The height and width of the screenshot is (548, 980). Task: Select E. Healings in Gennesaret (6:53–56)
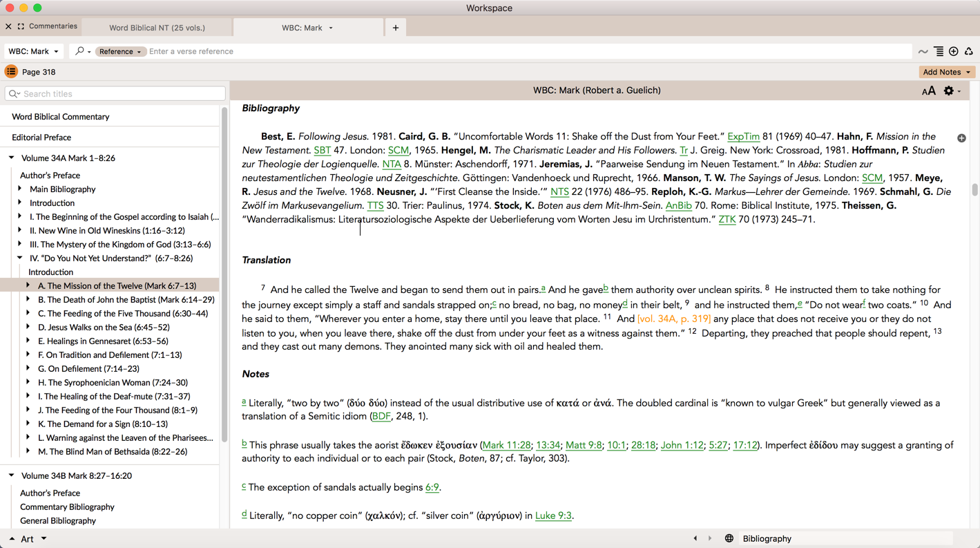point(103,341)
